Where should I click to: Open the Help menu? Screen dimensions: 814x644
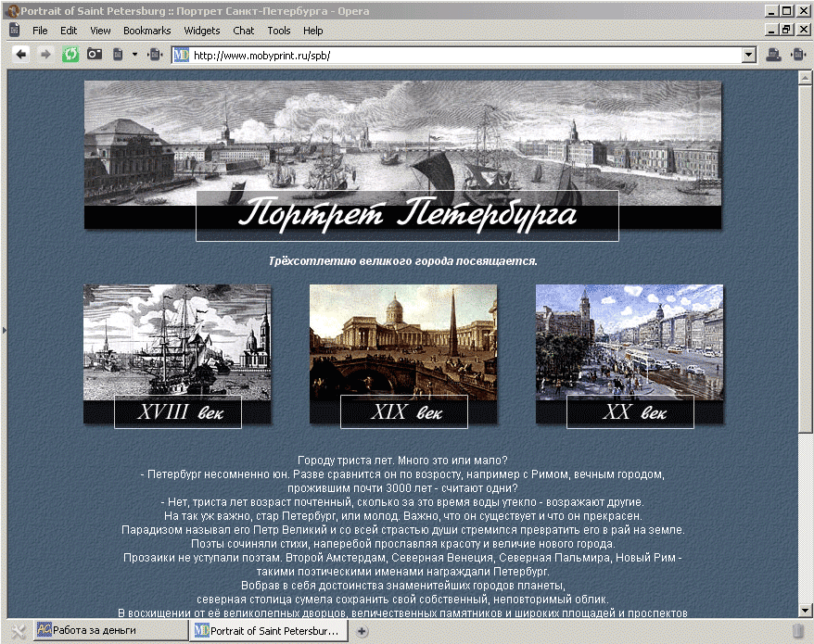313,31
